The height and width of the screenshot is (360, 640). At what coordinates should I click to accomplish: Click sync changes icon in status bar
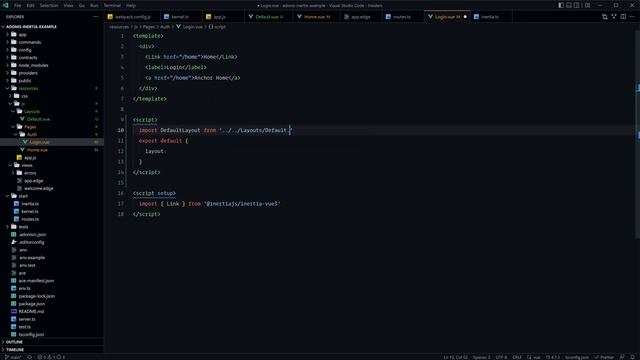tap(29, 357)
